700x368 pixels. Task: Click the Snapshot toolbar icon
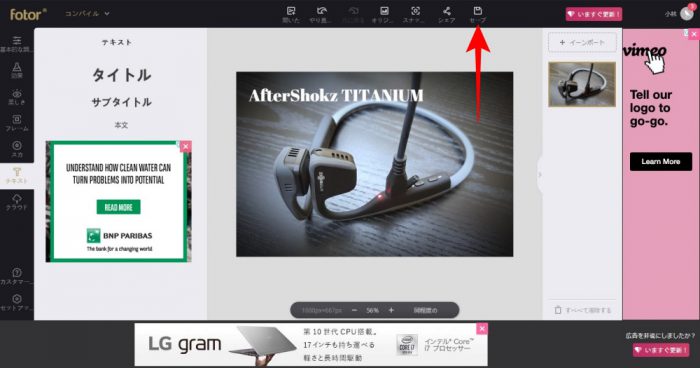(415, 15)
